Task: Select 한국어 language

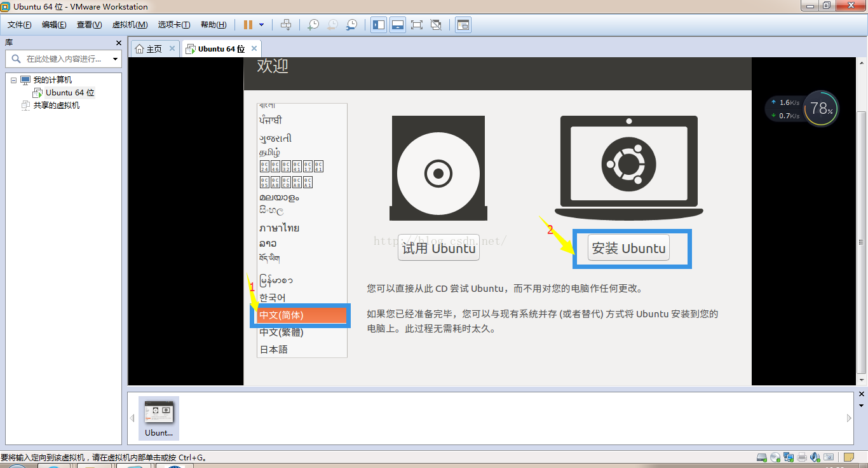Action: [273, 298]
